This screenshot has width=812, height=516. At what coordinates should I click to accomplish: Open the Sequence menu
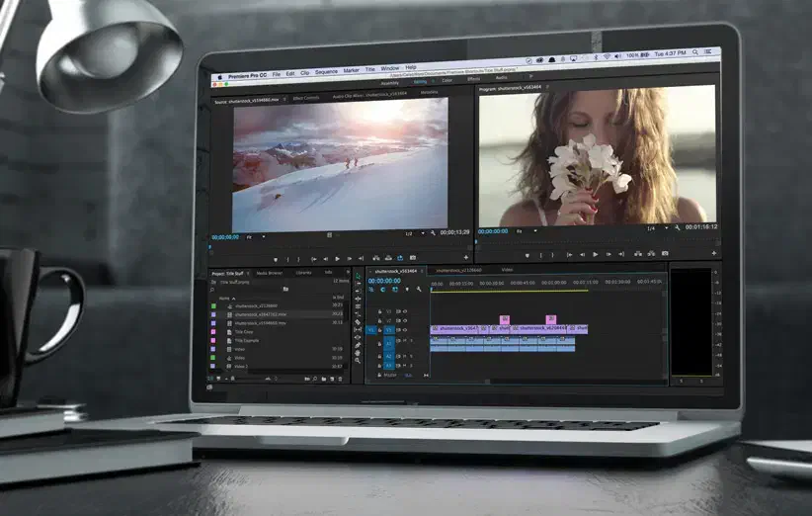[x=325, y=73]
